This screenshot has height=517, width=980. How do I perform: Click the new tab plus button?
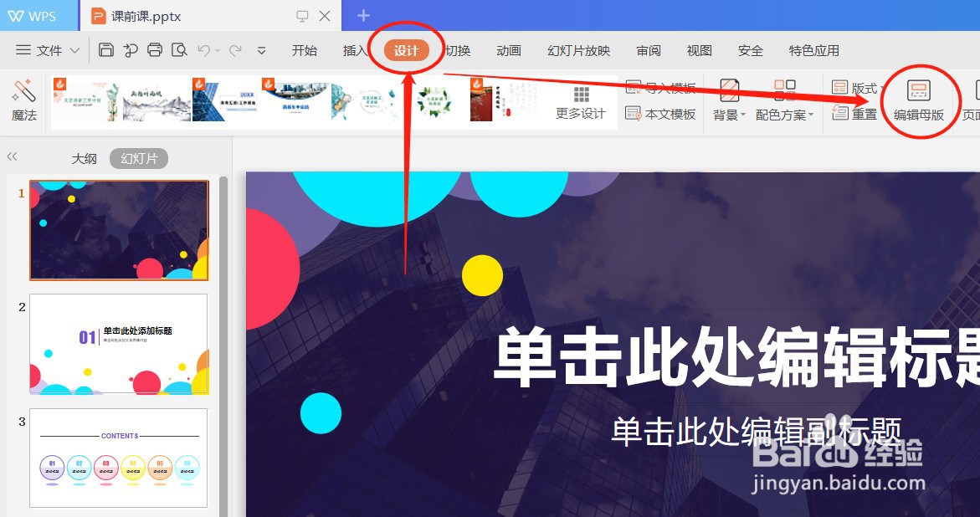364,16
